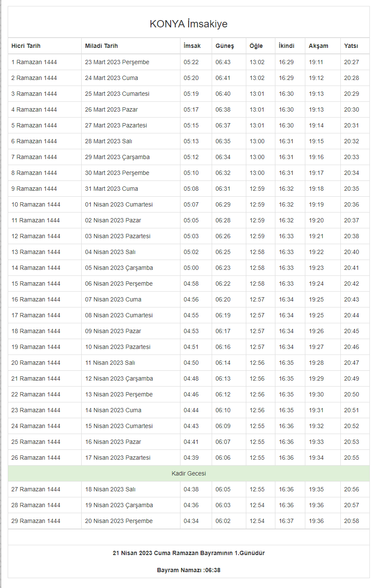Click the 05:00 İmsak time cell
The image size is (378, 588).
[x=191, y=268]
